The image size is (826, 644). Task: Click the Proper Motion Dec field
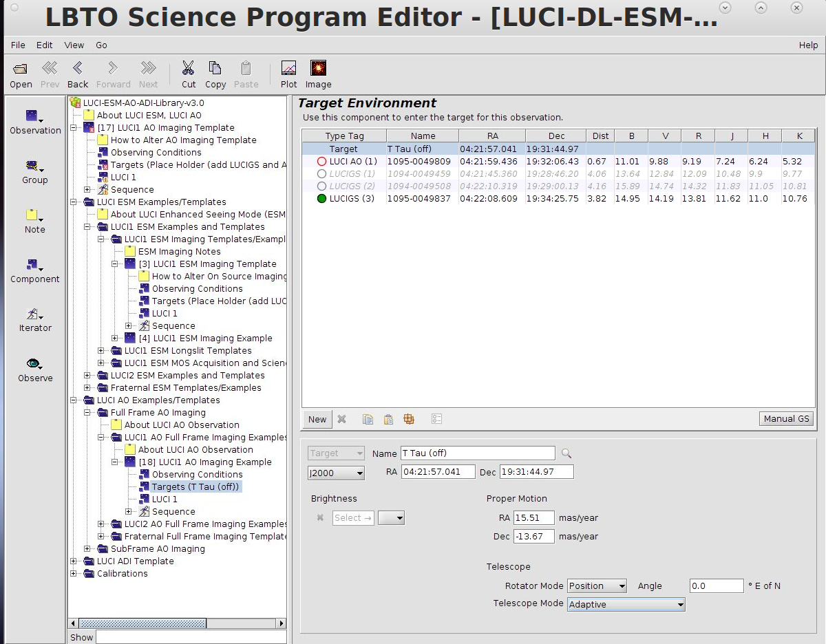pos(533,537)
